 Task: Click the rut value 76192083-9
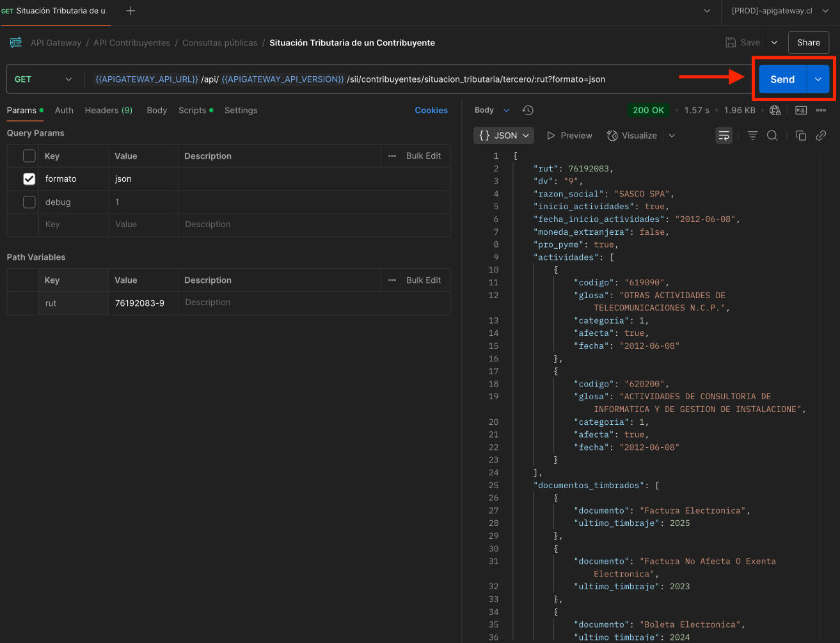(139, 303)
